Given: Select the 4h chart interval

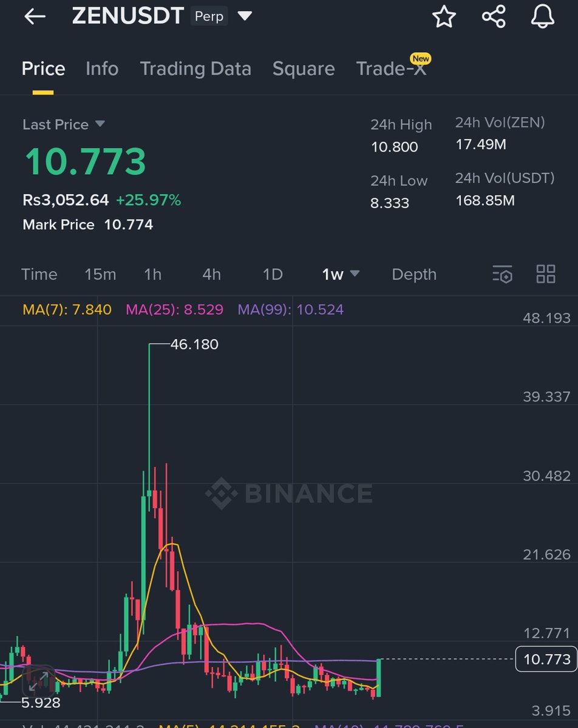Looking at the screenshot, I should click(x=211, y=274).
